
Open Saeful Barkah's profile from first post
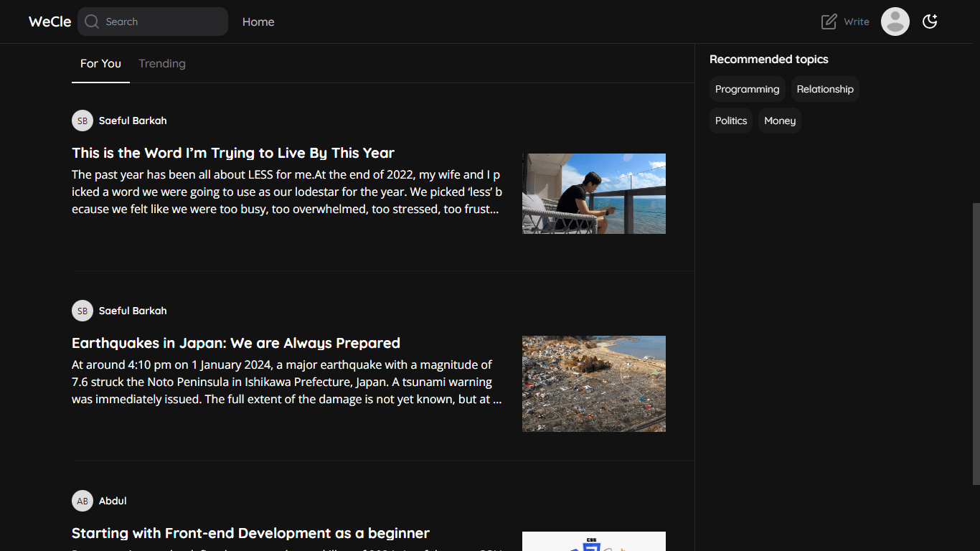coord(133,121)
